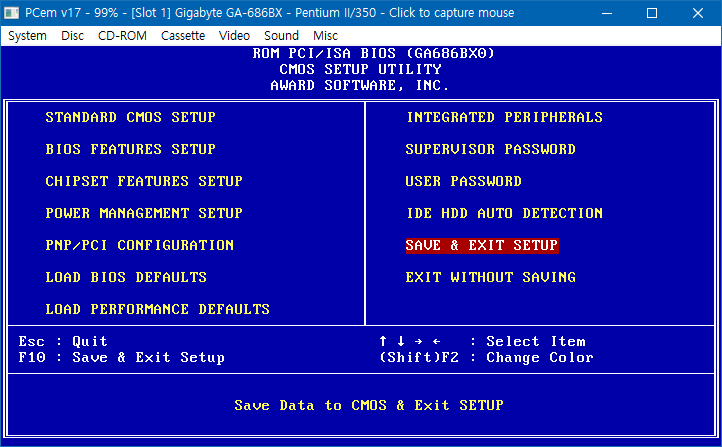Image resolution: width=722 pixels, height=447 pixels.
Task: Click the F10 : Save & Exit Setup hint
Action: [x=122, y=357]
